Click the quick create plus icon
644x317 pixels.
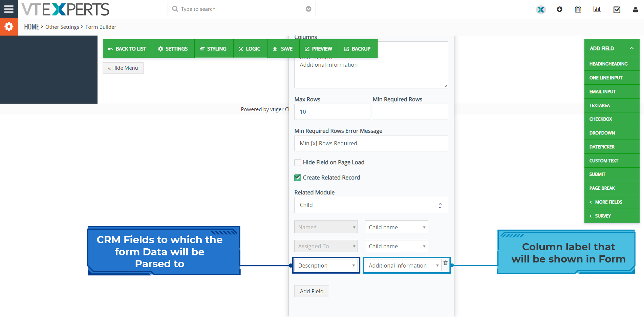[559, 9]
